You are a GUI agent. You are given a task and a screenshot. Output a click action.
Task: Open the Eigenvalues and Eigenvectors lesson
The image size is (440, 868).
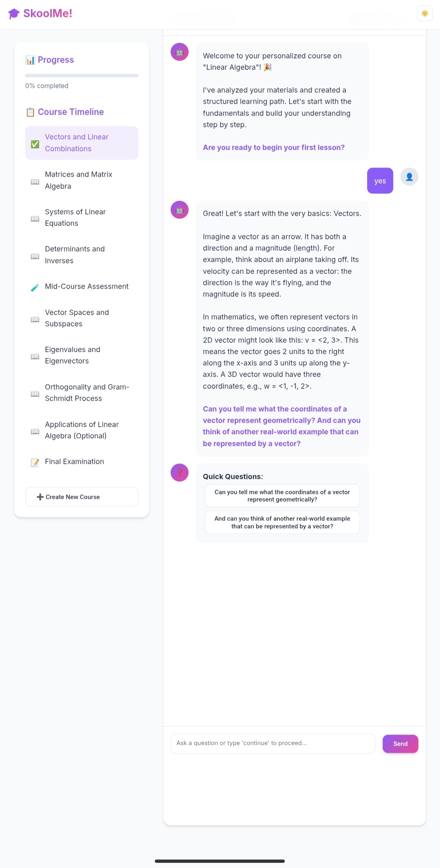point(81,355)
